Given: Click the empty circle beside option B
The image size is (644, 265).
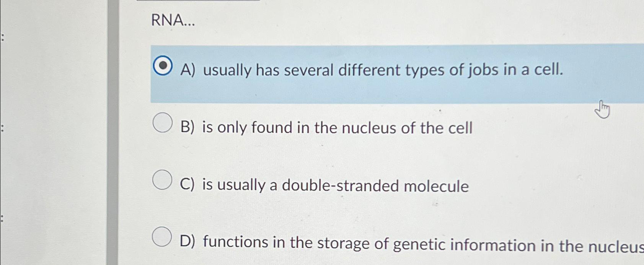Looking at the screenshot, I should (163, 123).
